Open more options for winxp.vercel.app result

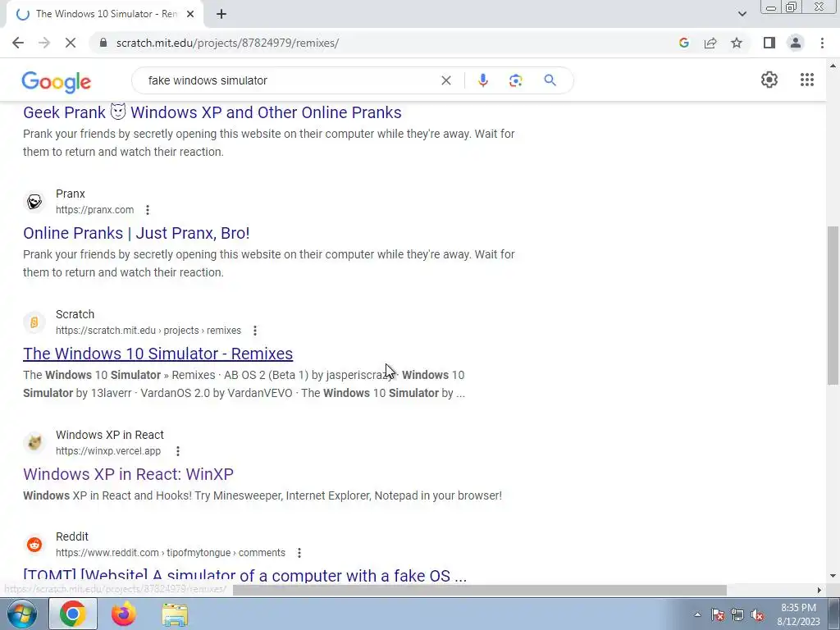point(178,451)
